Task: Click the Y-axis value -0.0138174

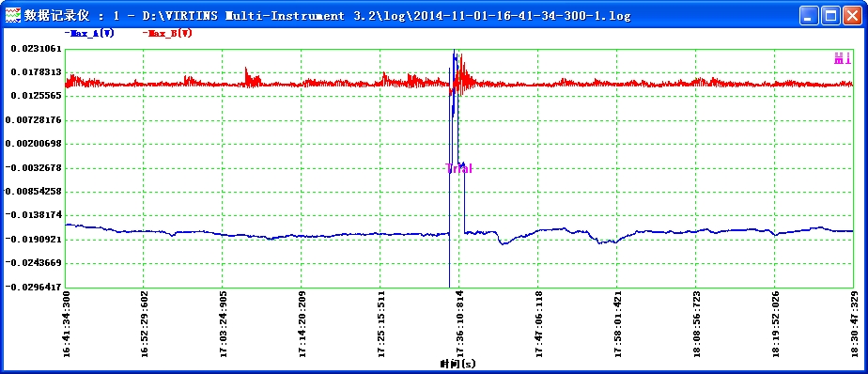Action: (x=34, y=215)
